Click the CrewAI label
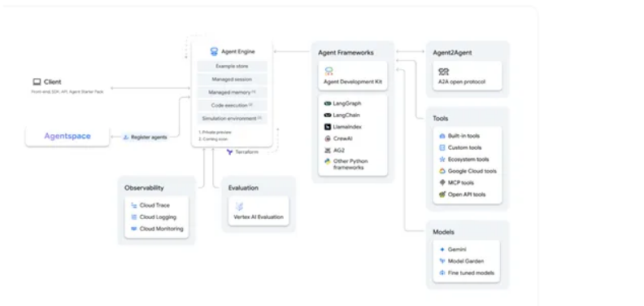The width and height of the screenshot is (644, 306). tap(343, 138)
